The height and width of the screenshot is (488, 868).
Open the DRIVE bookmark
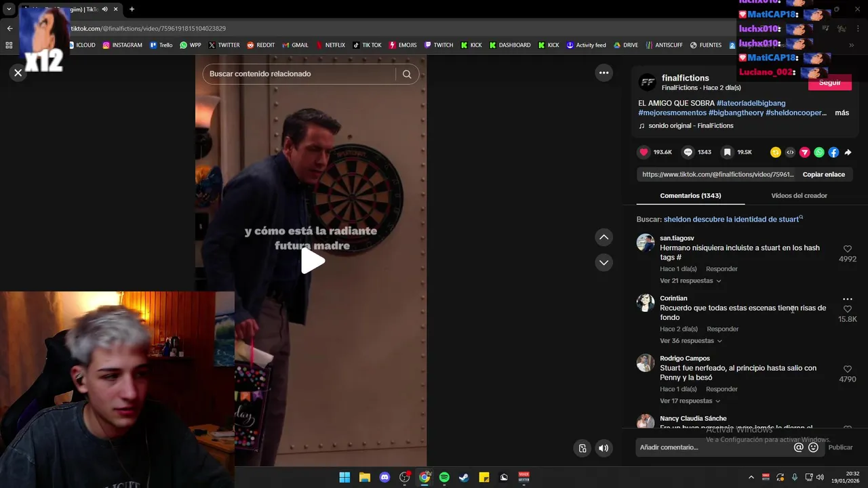tap(626, 45)
